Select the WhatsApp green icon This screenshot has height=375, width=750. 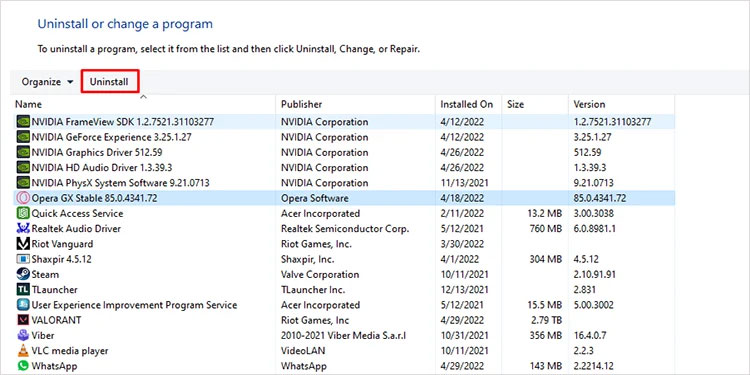pyautogui.click(x=23, y=366)
